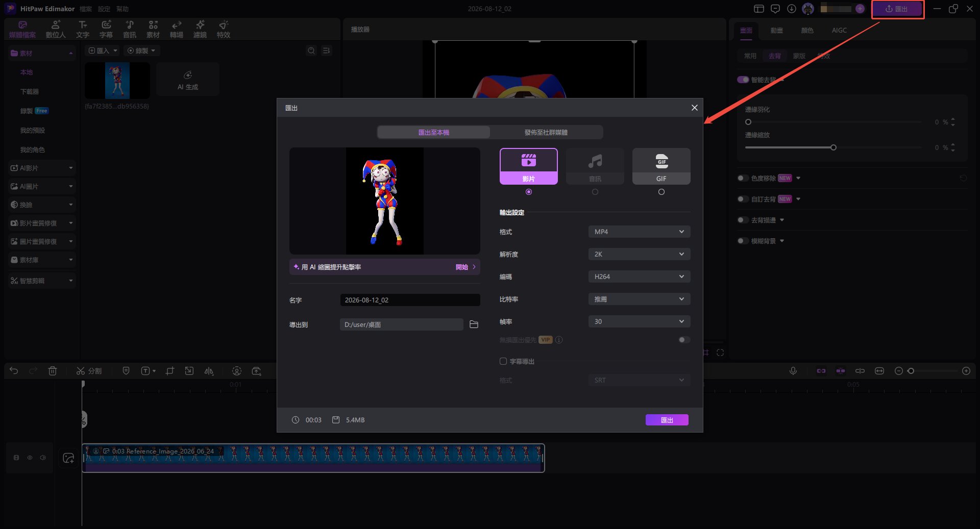
Task: Click the AI 生成 card in media panel
Action: point(188,80)
